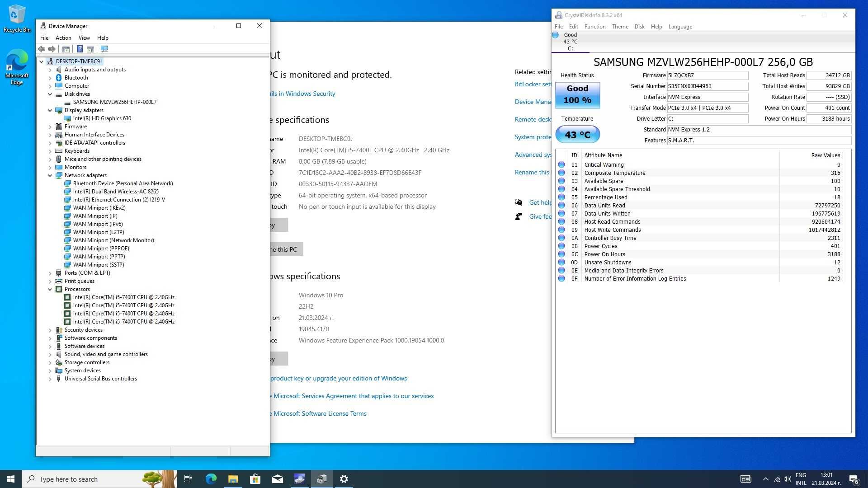Select the Power On Hours attribute row

click(700, 254)
